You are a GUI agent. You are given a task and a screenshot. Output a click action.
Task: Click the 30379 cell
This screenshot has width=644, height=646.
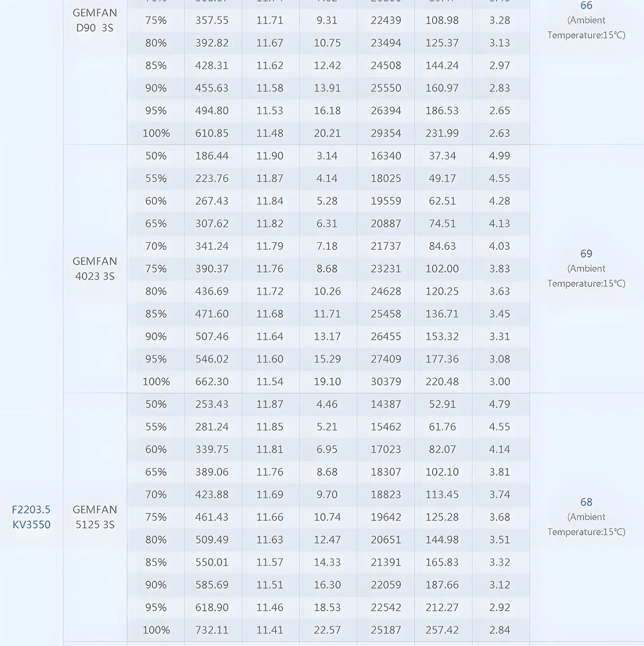(385, 381)
